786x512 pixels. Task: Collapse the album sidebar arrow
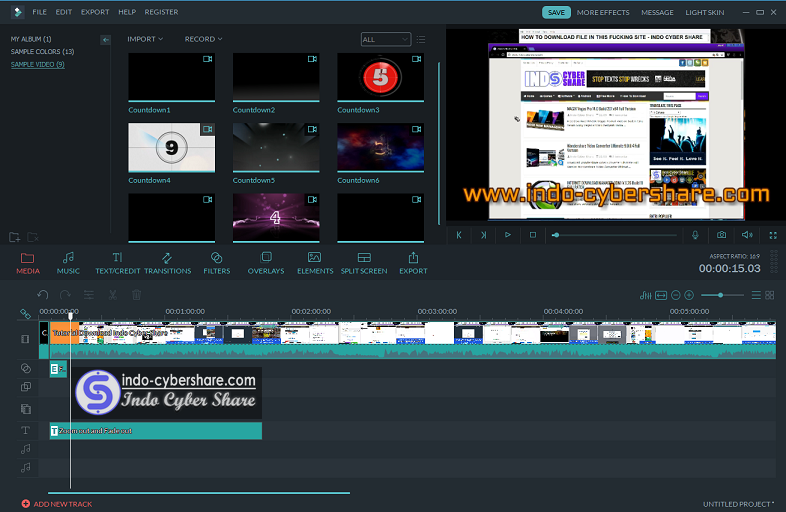pos(105,40)
